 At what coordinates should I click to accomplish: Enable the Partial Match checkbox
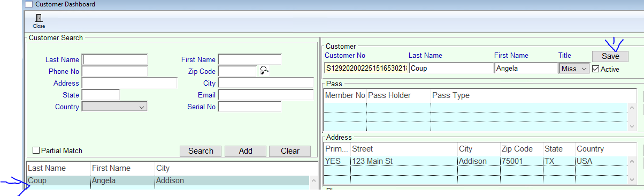36,151
